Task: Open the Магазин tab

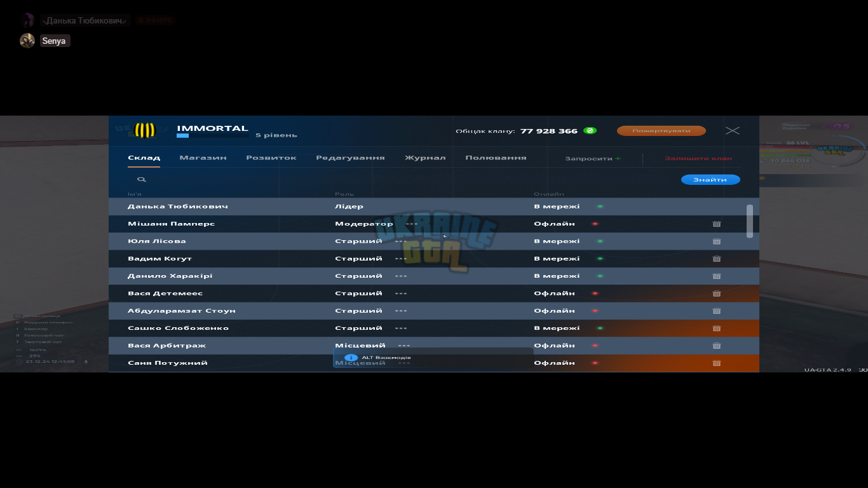Action: pos(203,158)
